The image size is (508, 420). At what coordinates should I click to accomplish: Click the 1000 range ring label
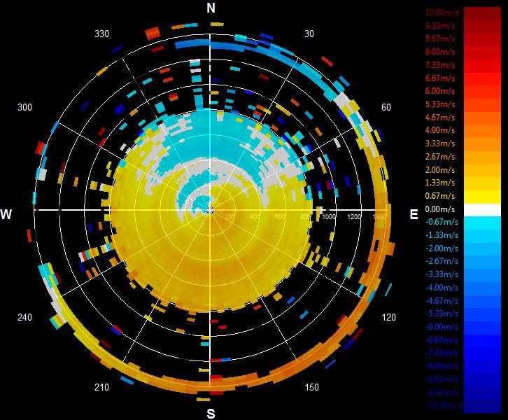328,216
